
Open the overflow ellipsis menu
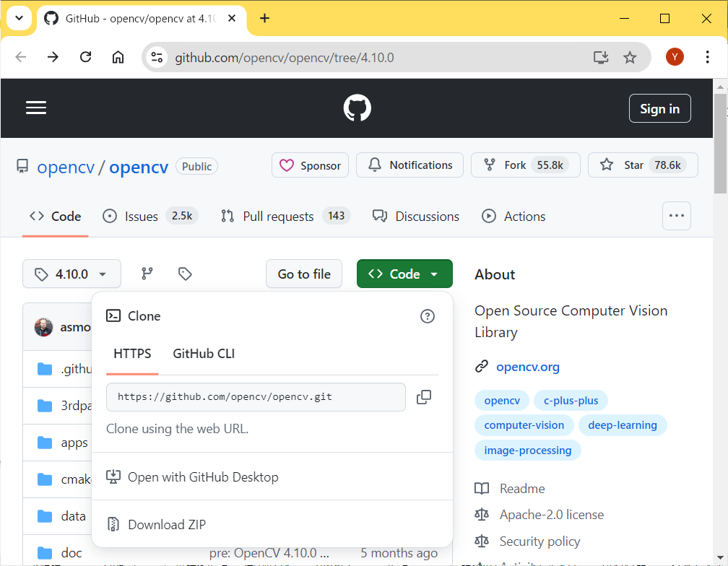[676, 216]
